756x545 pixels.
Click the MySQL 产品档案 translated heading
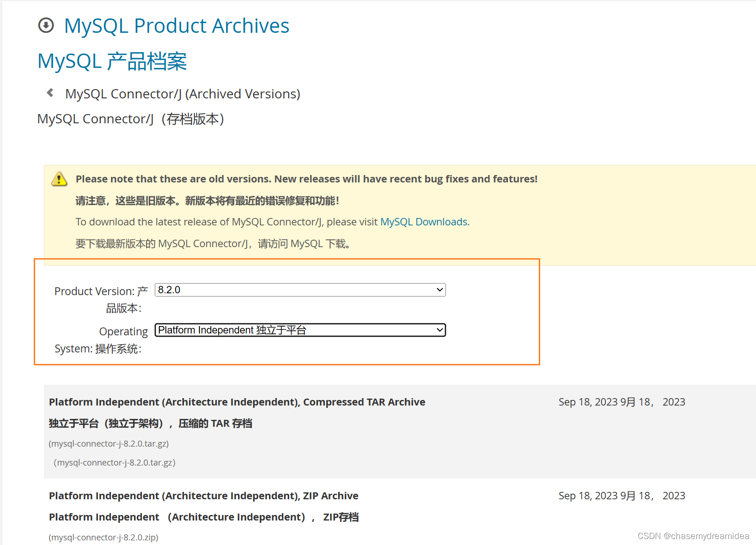point(112,61)
